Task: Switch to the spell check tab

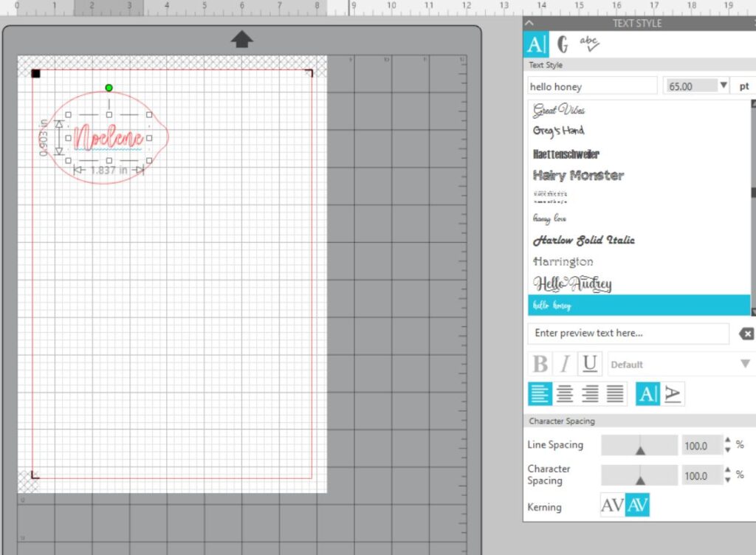Action: (589, 45)
